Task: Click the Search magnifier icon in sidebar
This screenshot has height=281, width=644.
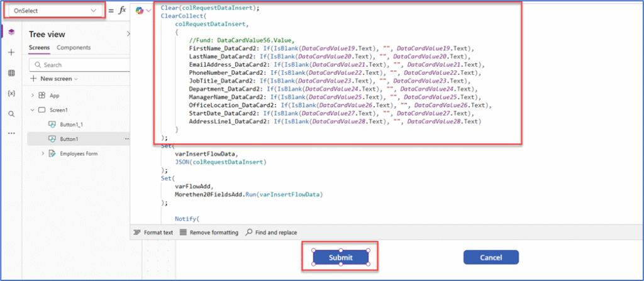Action: (x=11, y=114)
